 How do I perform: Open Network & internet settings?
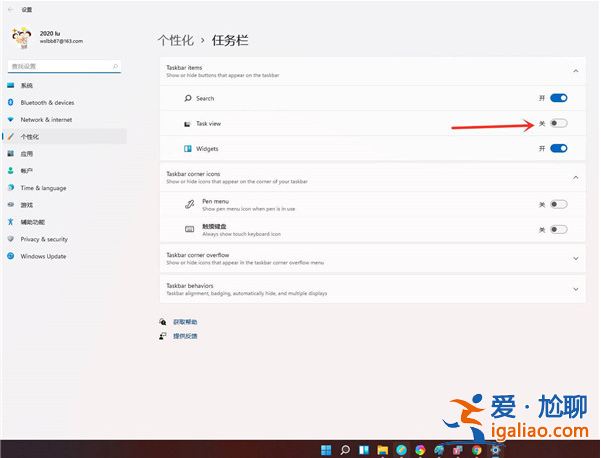click(x=63, y=120)
